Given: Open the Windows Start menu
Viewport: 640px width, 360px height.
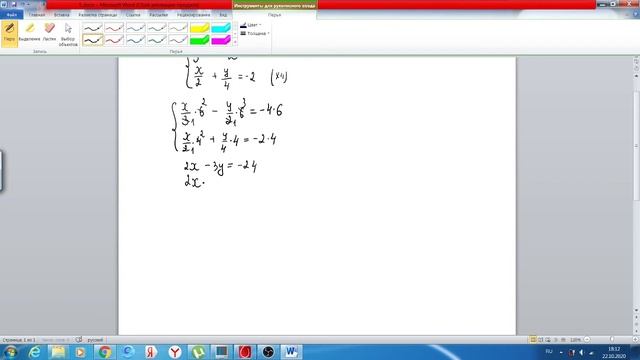Looking at the screenshot, I should 10,352.
